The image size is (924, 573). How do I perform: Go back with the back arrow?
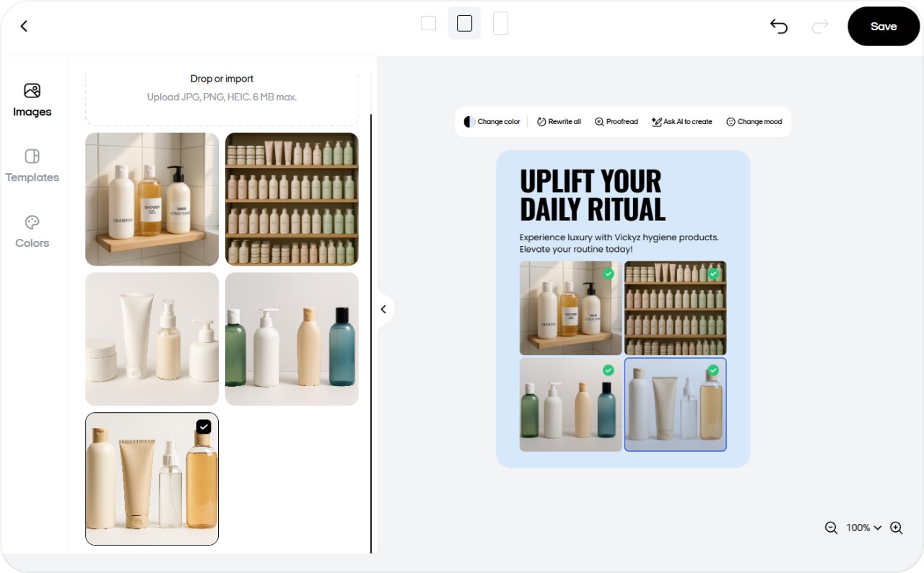tap(24, 26)
